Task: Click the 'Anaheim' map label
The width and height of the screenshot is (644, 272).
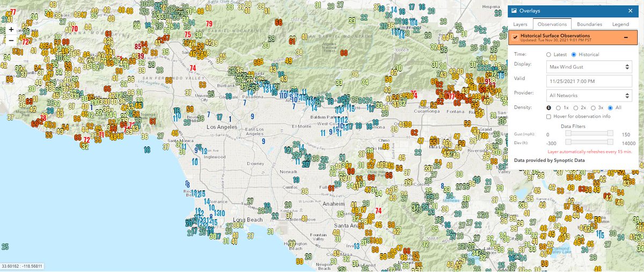Action: tap(333, 205)
